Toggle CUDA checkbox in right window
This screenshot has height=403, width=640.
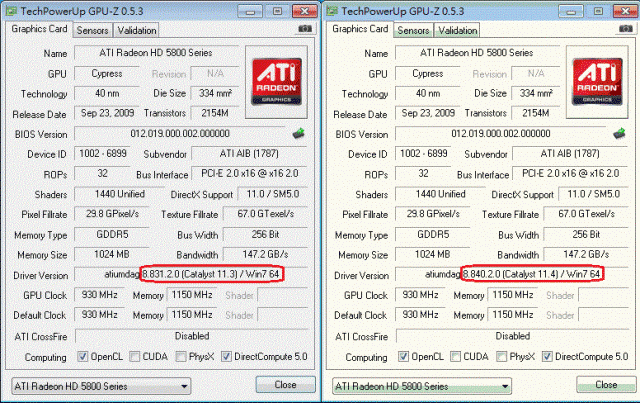coord(455,356)
